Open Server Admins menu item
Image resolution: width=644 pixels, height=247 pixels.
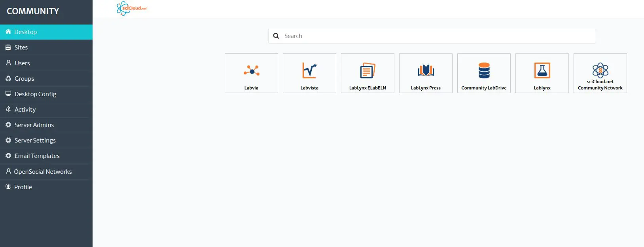(x=46, y=125)
